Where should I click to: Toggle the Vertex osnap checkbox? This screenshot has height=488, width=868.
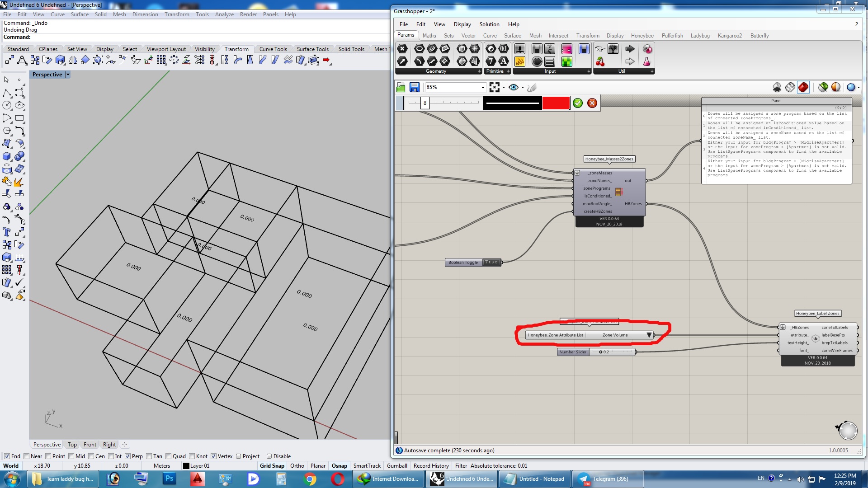pyautogui.click(x=214, y=456)
